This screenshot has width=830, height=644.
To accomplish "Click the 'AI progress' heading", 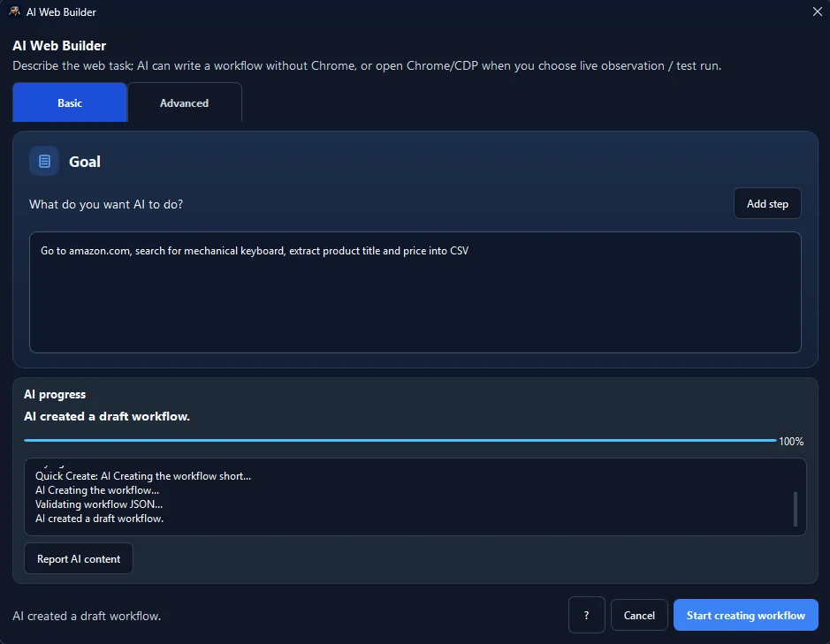I will (x=55, y=394).
